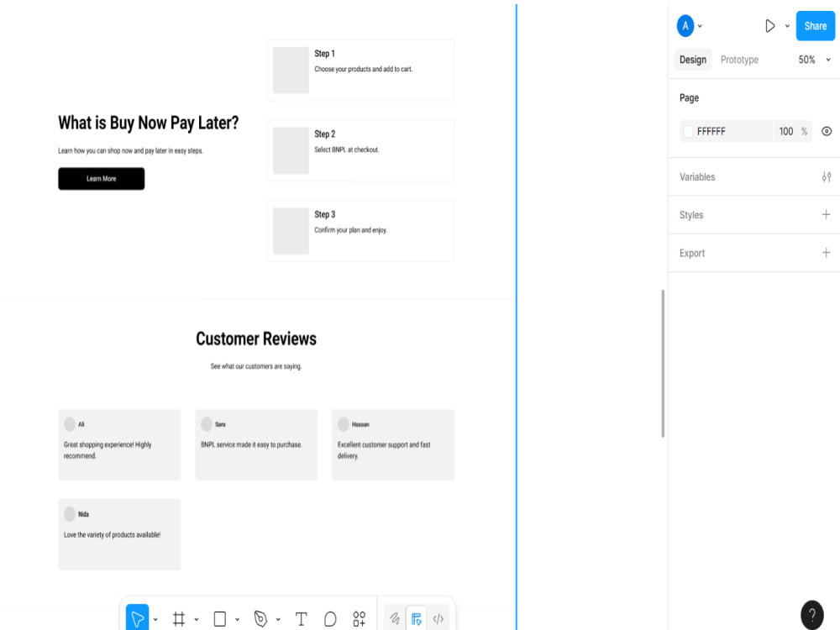Select 'Learn how you can shop now' paragraph
Viewport: 840px width, 630px height.
[x=131, y=150]
